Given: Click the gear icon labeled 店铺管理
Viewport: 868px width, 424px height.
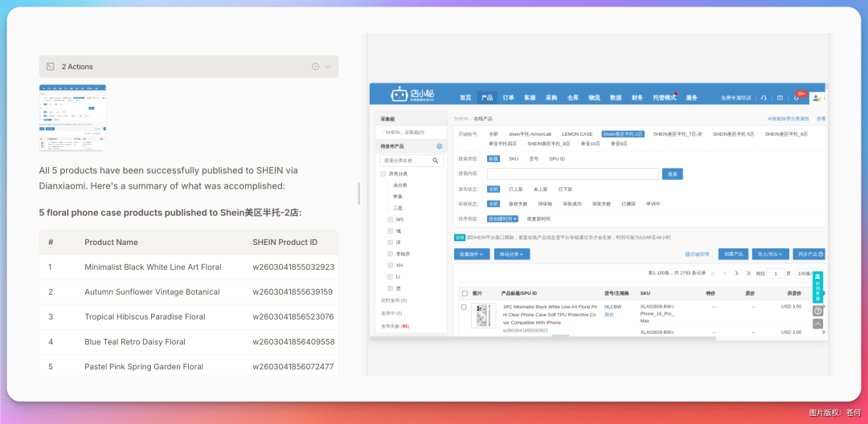Looking at the screenshot, I should [x=687, y=255].
